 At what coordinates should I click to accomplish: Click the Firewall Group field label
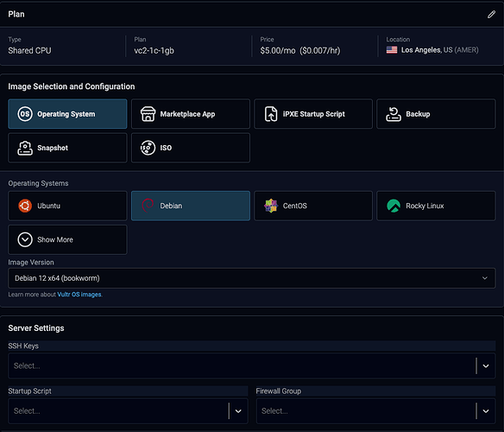click(279, 391)
